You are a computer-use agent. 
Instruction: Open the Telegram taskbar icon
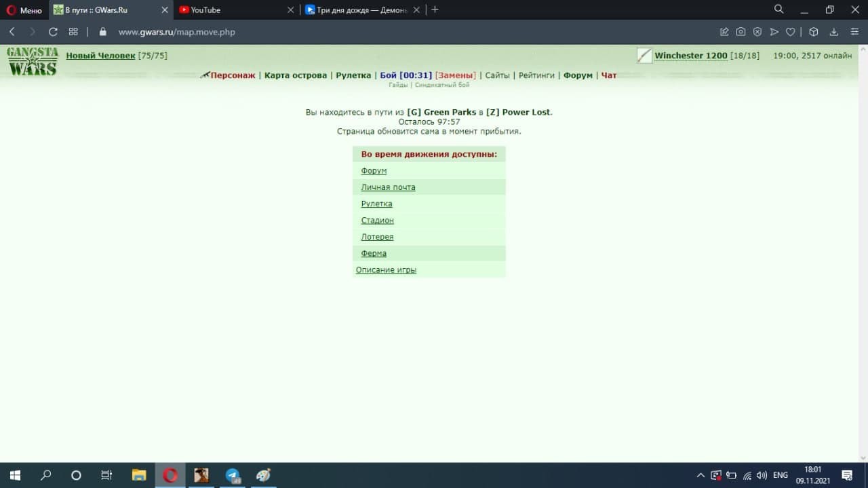[233, 475]
